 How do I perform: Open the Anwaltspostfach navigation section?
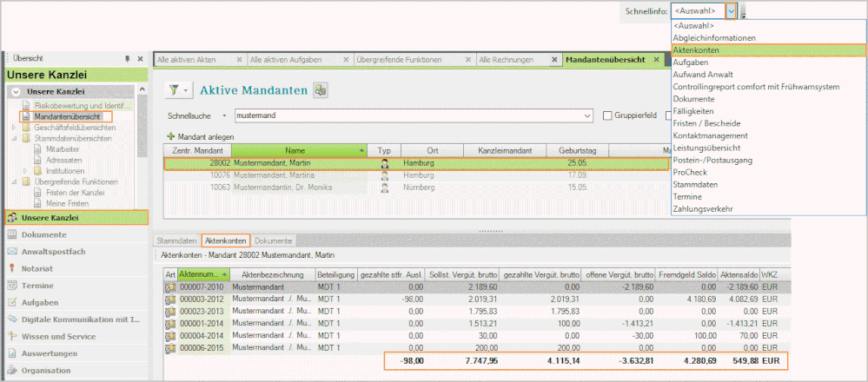click(76, 252)
